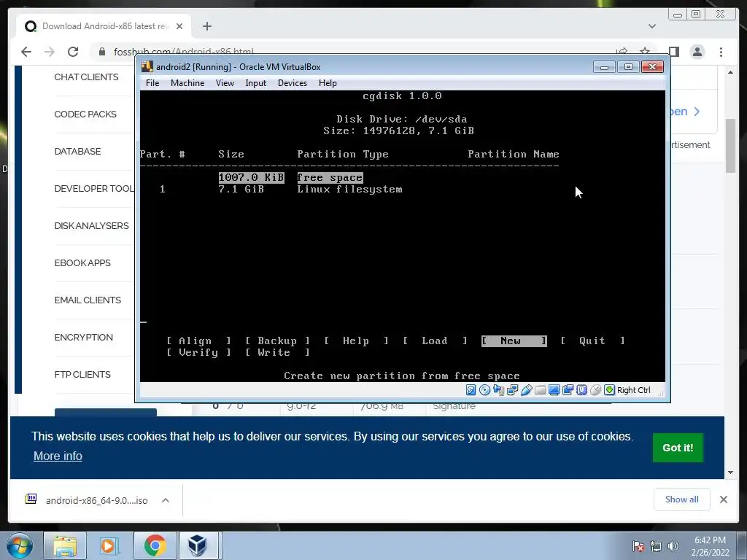Click the Quit option in cgdisk

[x=592, y=341]
